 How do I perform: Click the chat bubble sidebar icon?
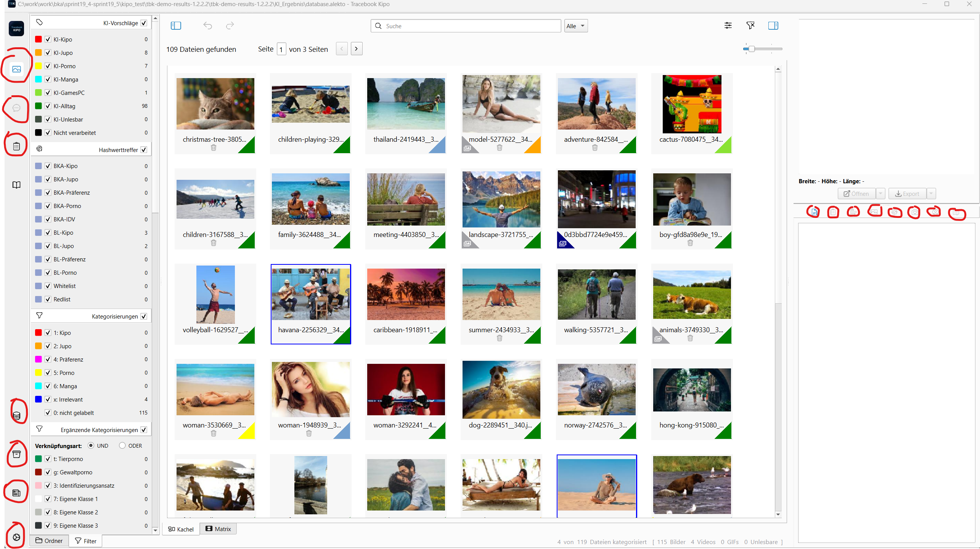pos(16,108)
